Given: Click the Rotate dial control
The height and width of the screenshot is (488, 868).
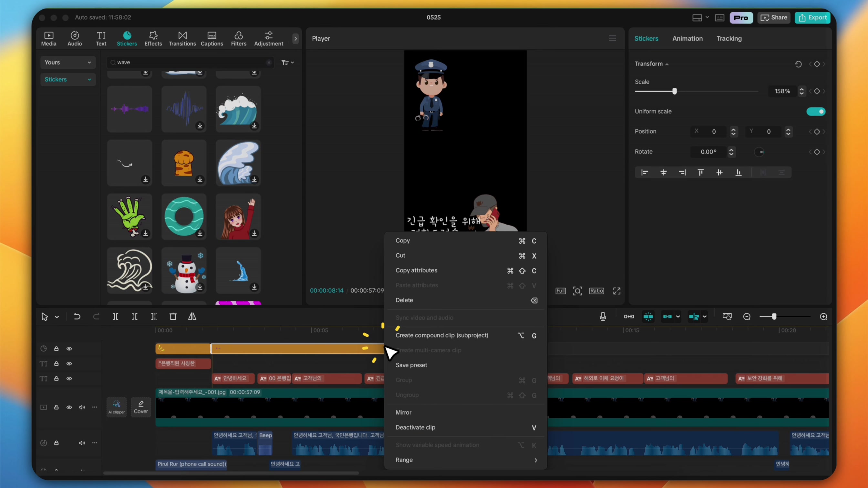Looking at the screenshot, I should [759, 152].
